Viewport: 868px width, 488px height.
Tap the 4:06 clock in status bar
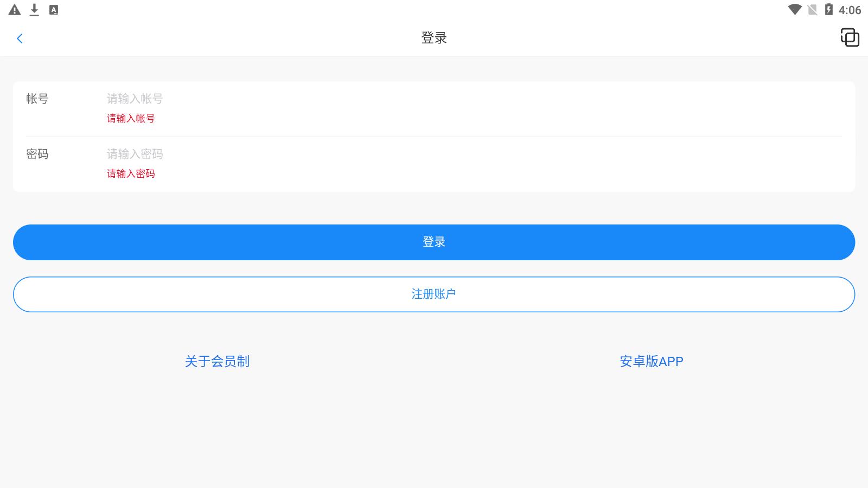click(850, 10)
